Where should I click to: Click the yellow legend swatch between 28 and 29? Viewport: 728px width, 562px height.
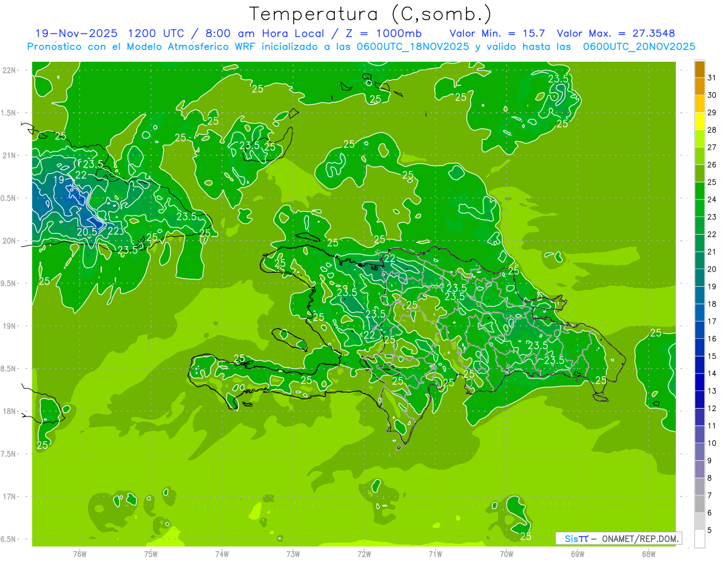pos(699,121)
